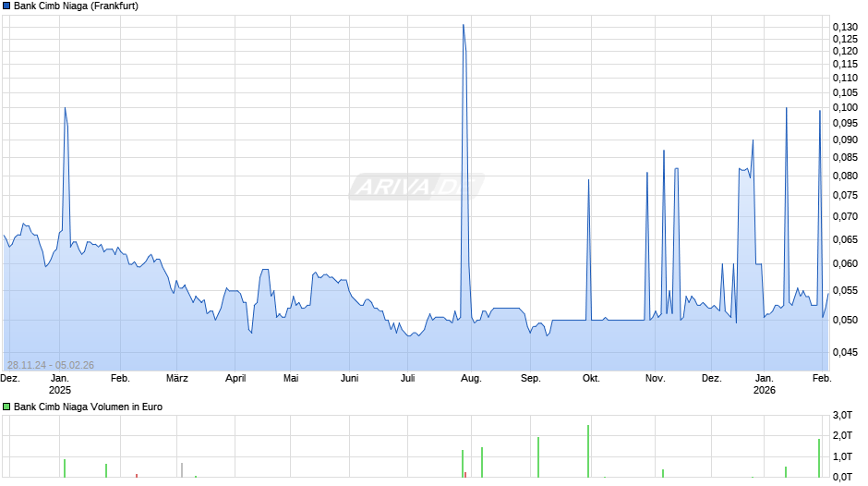
Task: Click the price axis label 0,065
Action: 845,240
